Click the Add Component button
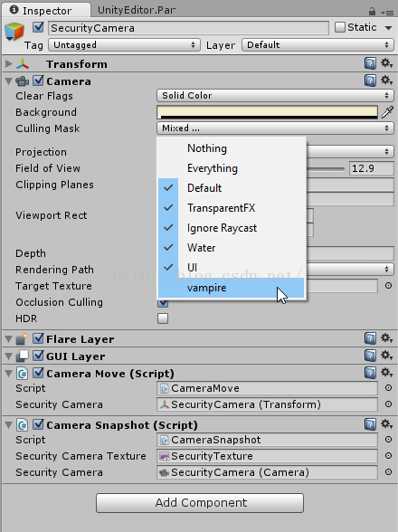Image resolution: width=398 pixels, height=532 pixels. (x=200, y=502)
